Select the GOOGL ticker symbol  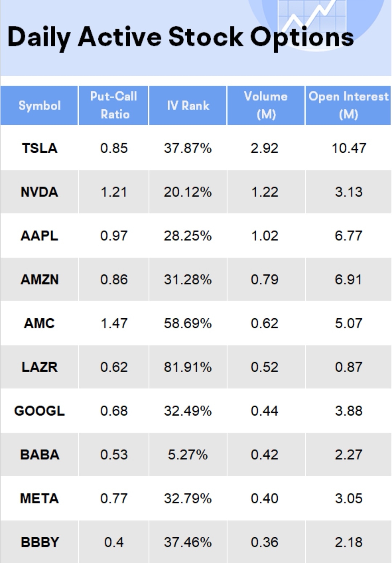[x=40, y=411]
